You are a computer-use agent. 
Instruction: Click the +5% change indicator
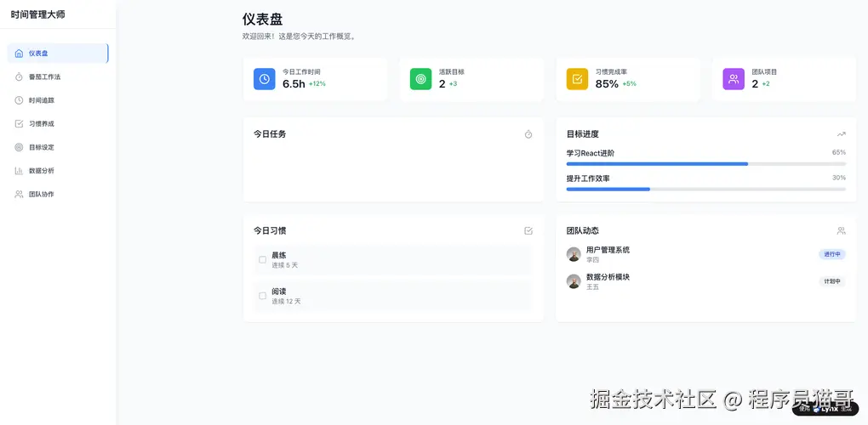pos(630,84)
